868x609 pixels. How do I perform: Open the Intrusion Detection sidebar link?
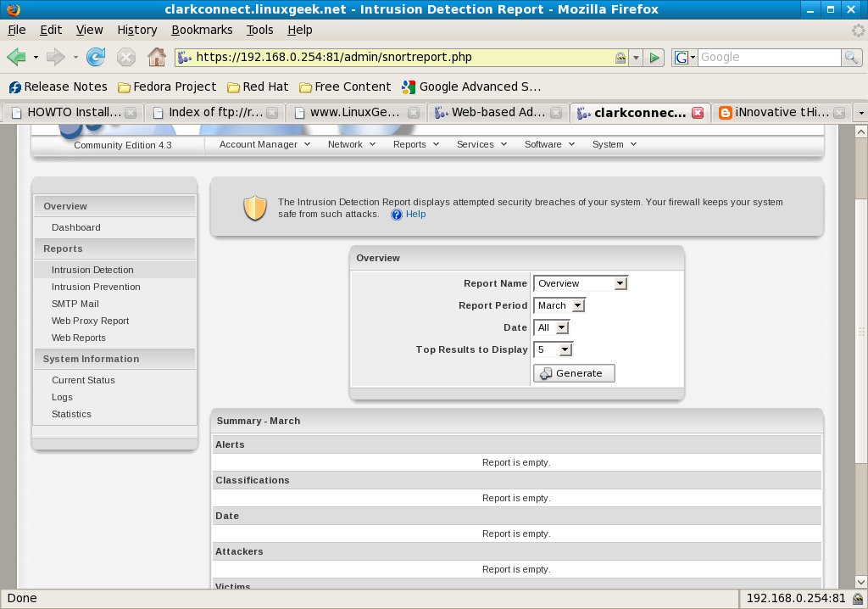pyautogui.click(x=92, y=270)
